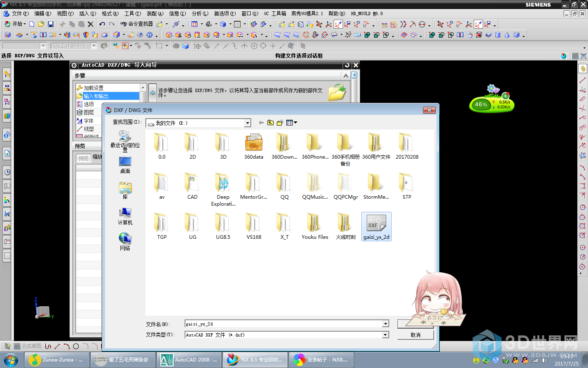Click Recent Places (最近访问的位置) shortcut
This screenshot has width=588, height=368.
[125, 141]
